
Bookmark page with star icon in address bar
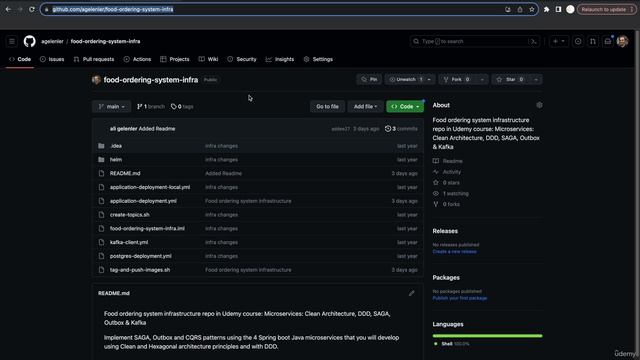[532, 9]
